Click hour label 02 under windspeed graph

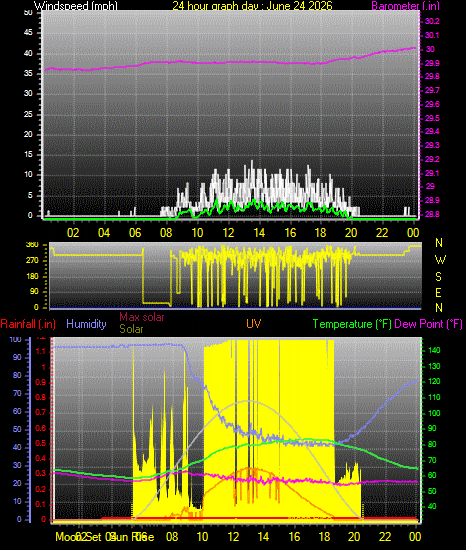pos(73,233)
